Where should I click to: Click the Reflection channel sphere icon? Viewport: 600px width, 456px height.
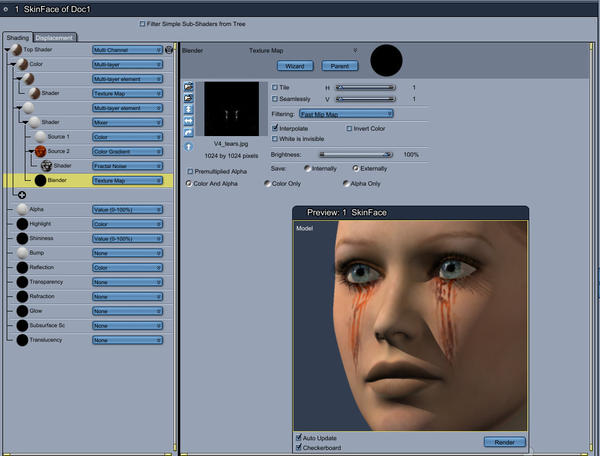point(22,267)
